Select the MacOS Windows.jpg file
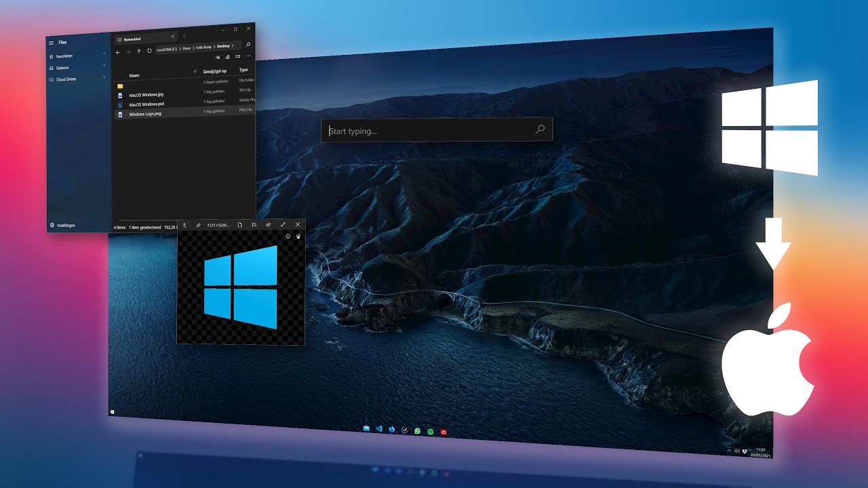 click(x=183, y=94)
